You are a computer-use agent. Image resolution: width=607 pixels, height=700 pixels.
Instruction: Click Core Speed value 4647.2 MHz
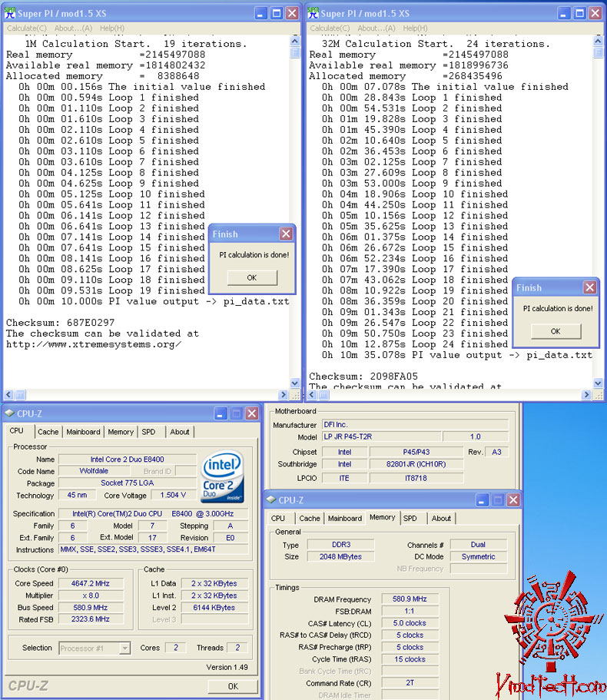[91, 583]
